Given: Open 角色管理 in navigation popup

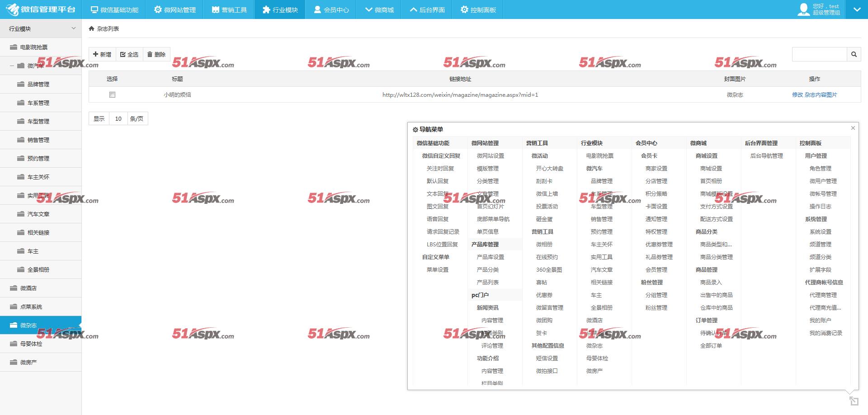Looking at the screenshot, I should 821,168.
